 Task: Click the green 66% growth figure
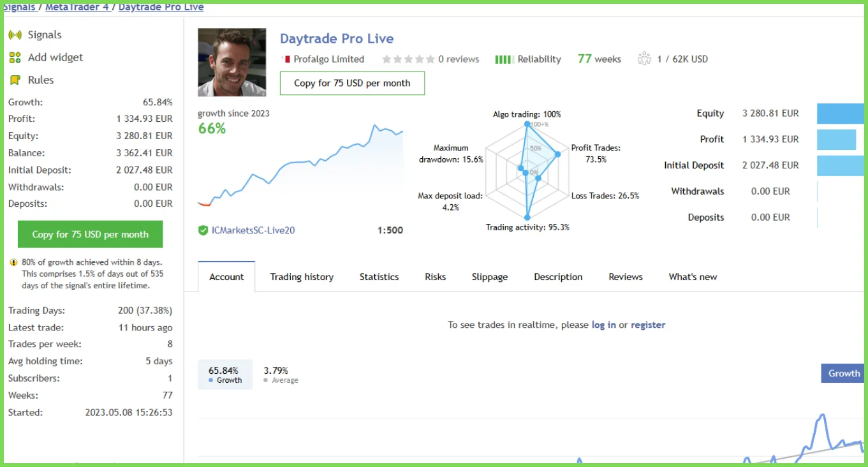212,128
